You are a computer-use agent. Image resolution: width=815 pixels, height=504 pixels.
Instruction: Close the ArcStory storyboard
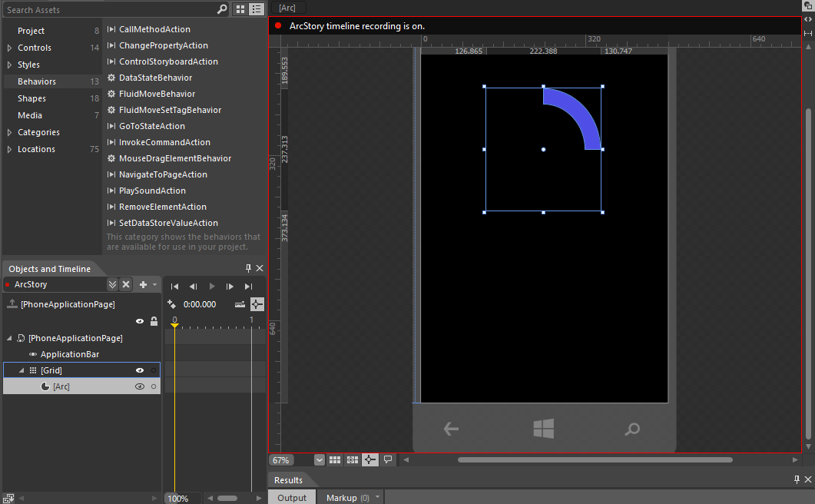pos(126,284)
